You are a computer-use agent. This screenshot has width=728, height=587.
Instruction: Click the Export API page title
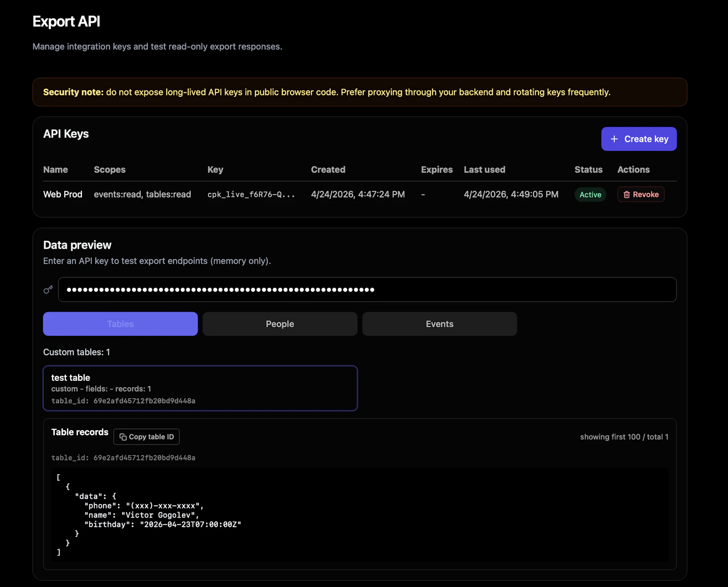pyautogui.click(x=66, y=21)
